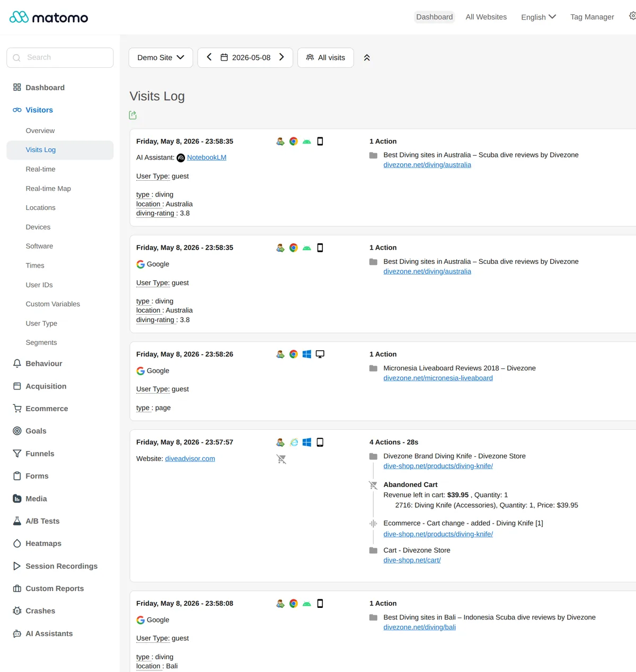Click folder icon beside Cart - Divezone Store
The height and width of the screenshot is (672, 636).
click(373, 550)
